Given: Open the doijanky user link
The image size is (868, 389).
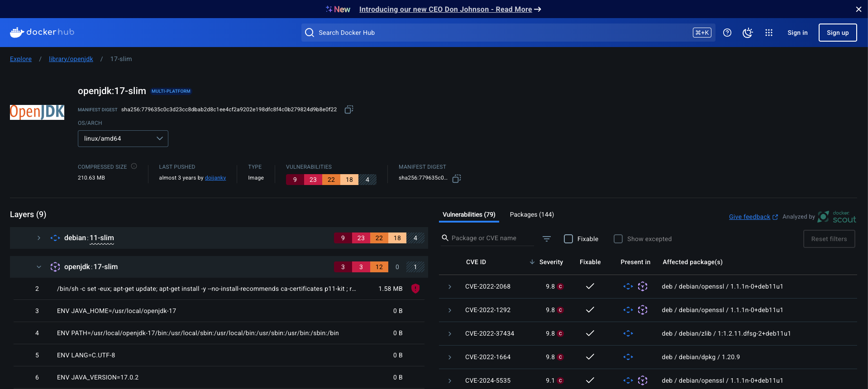Looking at the screenshot, I should pos(215,178).
